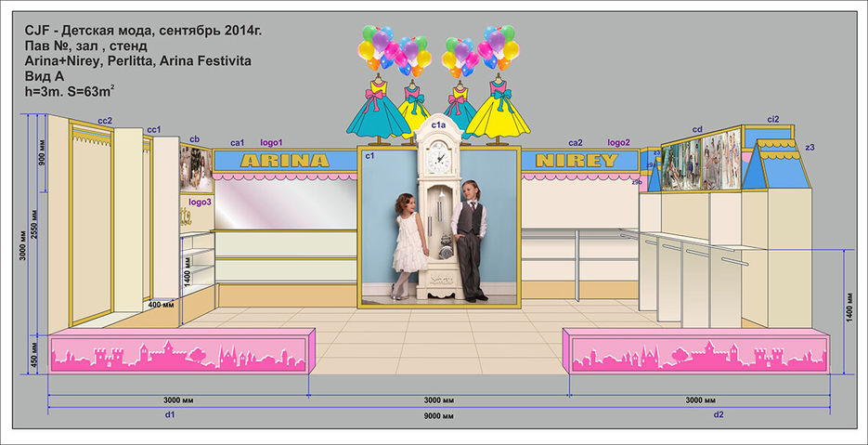Click the 'logo1' label

click(271, 142)
